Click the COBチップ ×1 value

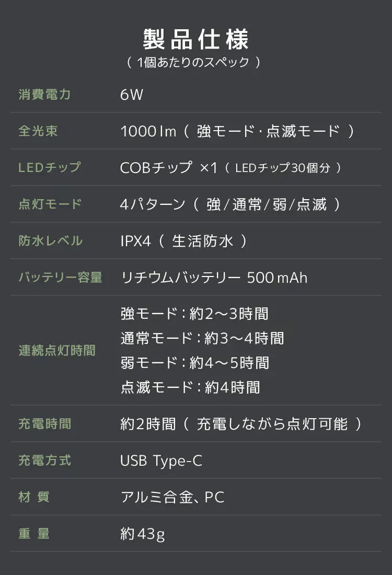click(230, 168)
